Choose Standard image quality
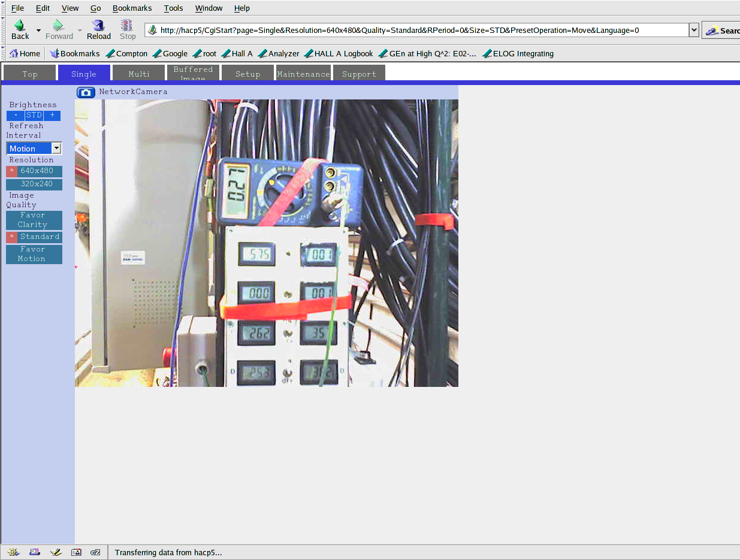 pos(34,237)
